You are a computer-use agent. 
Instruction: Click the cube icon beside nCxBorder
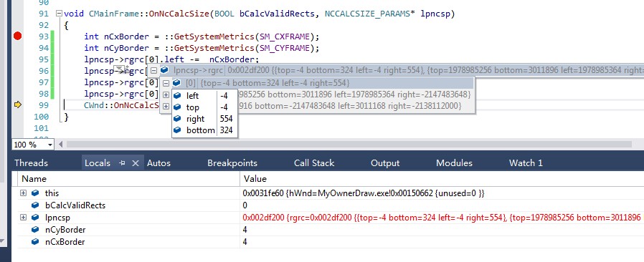[35, 242]
